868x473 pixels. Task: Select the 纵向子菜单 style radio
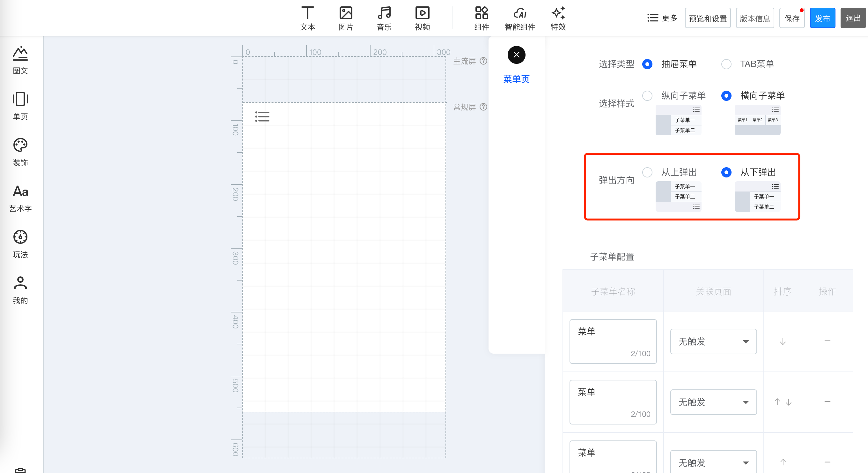tap(647, 95)
